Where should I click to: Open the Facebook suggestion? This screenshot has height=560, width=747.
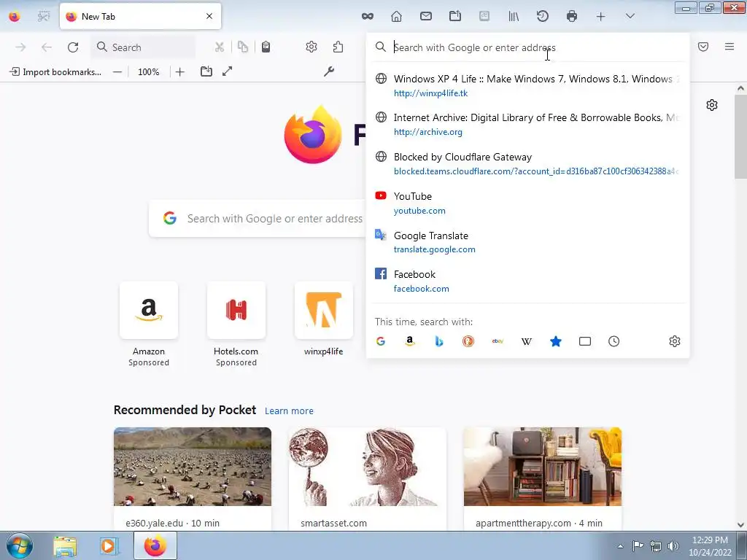click(x=527, y=281)
